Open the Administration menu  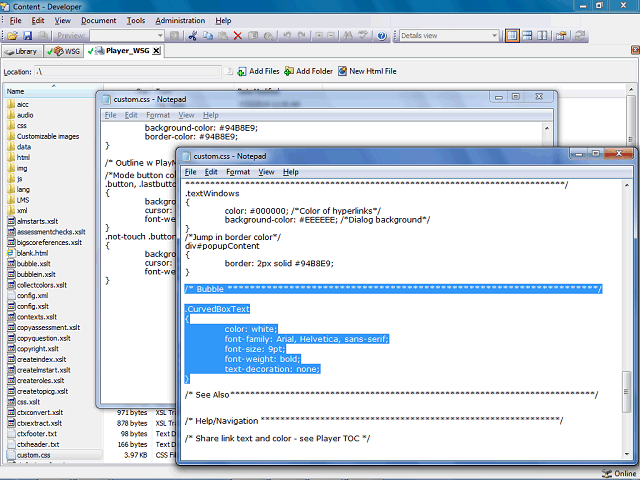click(180, 20)
